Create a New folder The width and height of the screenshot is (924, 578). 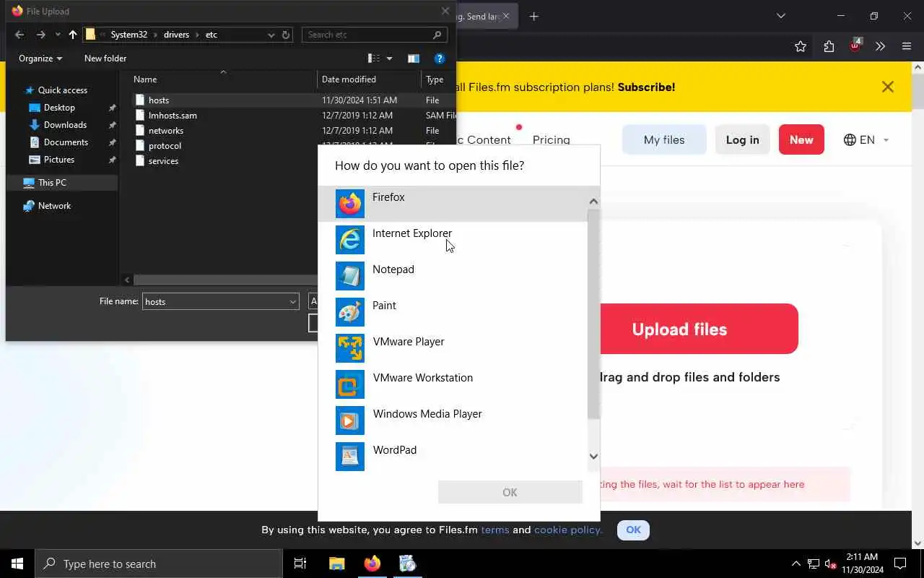click(105, 59)
